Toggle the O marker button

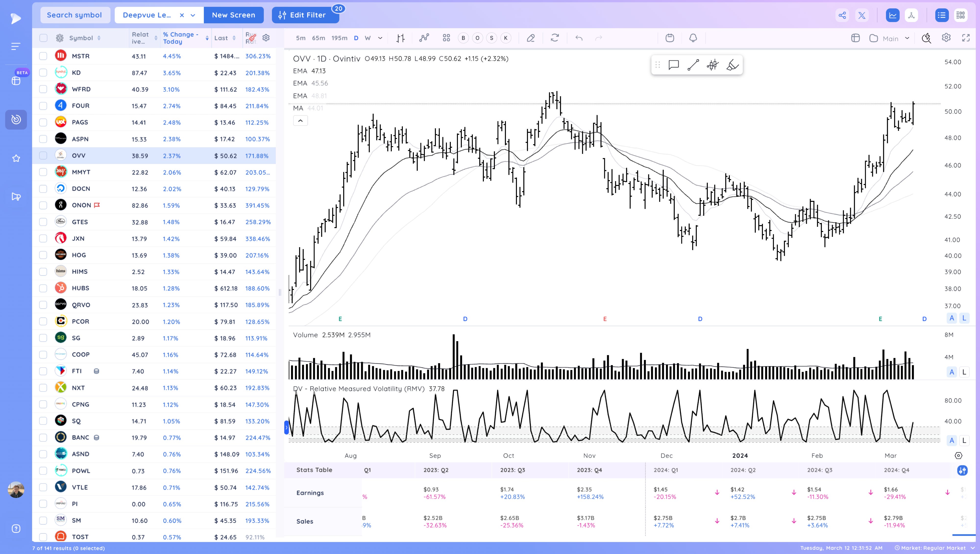[477, 38]
